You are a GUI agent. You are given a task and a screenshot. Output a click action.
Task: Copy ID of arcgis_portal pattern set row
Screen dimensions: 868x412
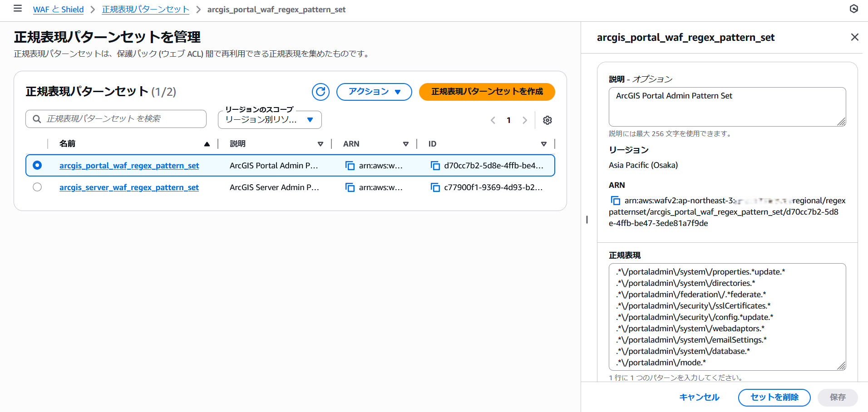(x=435, y=166)
